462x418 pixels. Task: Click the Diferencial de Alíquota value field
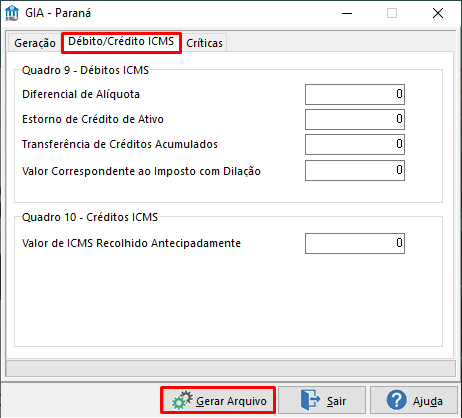click(355, 94)
